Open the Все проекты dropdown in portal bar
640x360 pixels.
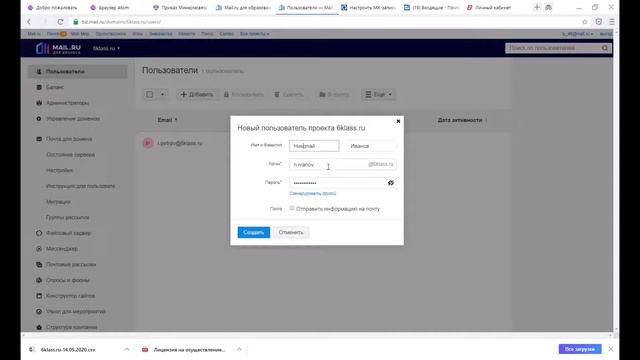(254, 34)
